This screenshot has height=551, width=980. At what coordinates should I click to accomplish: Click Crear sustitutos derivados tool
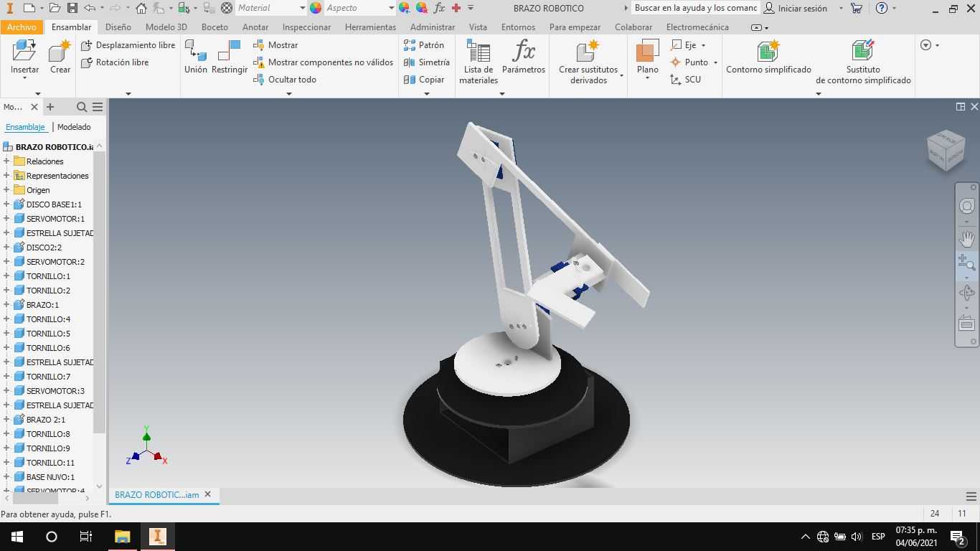[x=588, y=62]
